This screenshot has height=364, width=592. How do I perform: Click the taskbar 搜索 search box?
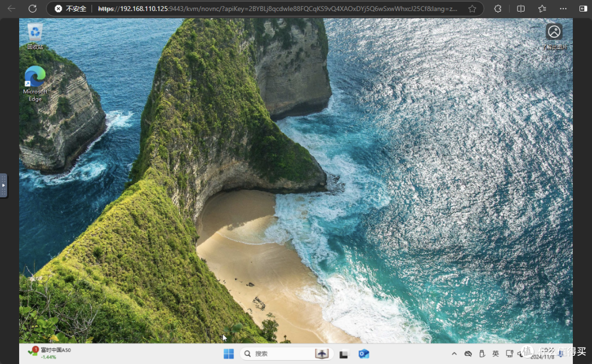287,354
